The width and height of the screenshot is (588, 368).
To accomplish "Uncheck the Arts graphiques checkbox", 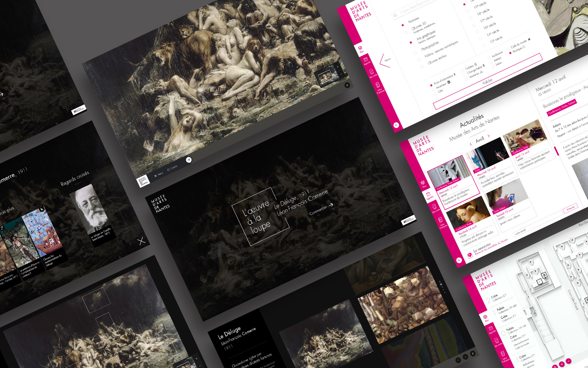I will click(x=411, y=42).
